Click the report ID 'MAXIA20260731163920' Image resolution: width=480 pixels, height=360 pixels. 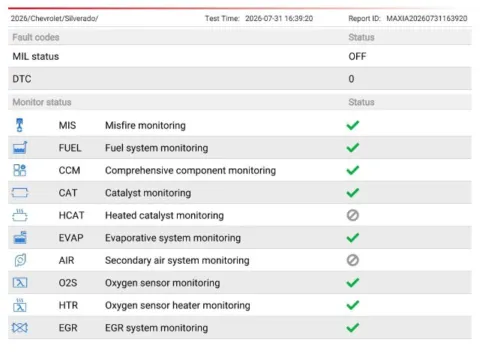pos(427,18)
